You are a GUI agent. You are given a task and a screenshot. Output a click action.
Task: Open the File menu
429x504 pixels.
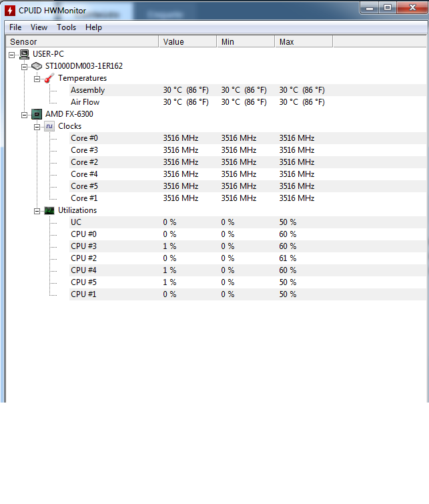pos(15,27)
